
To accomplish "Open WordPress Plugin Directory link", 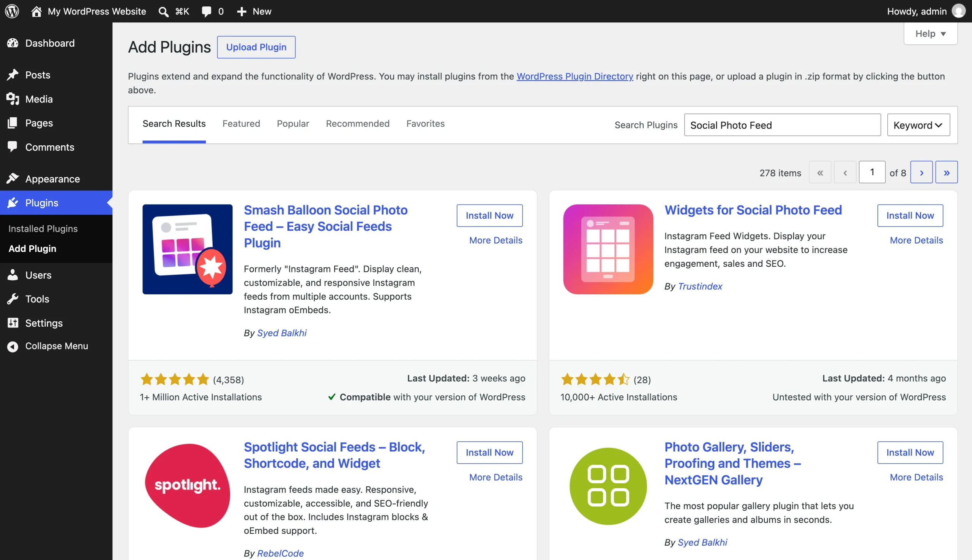I will (574, 76).
